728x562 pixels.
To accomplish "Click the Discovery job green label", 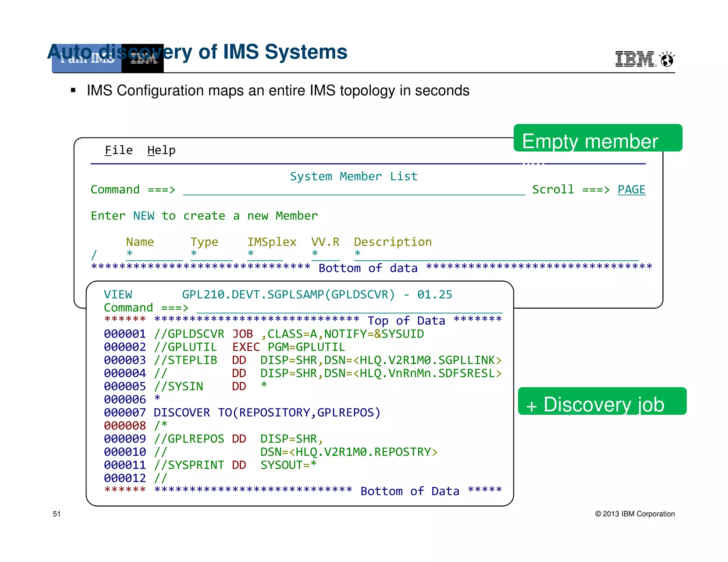I will click(602, 401).
